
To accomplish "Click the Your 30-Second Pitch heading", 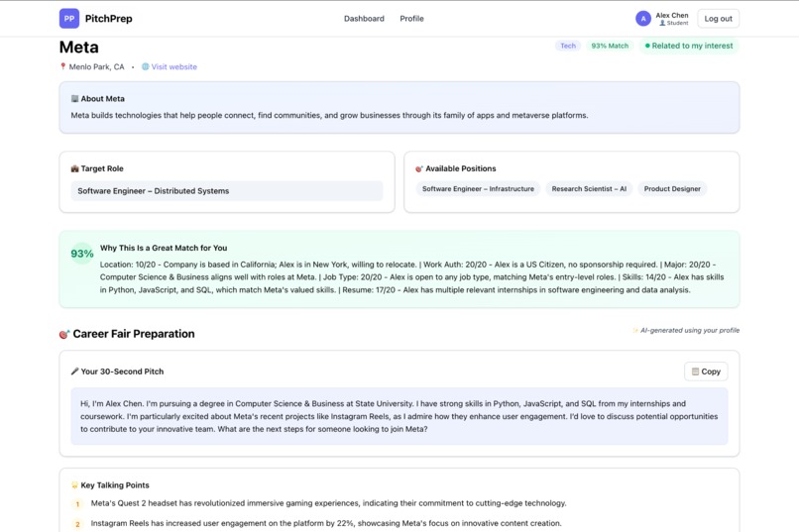I will 122,372.
